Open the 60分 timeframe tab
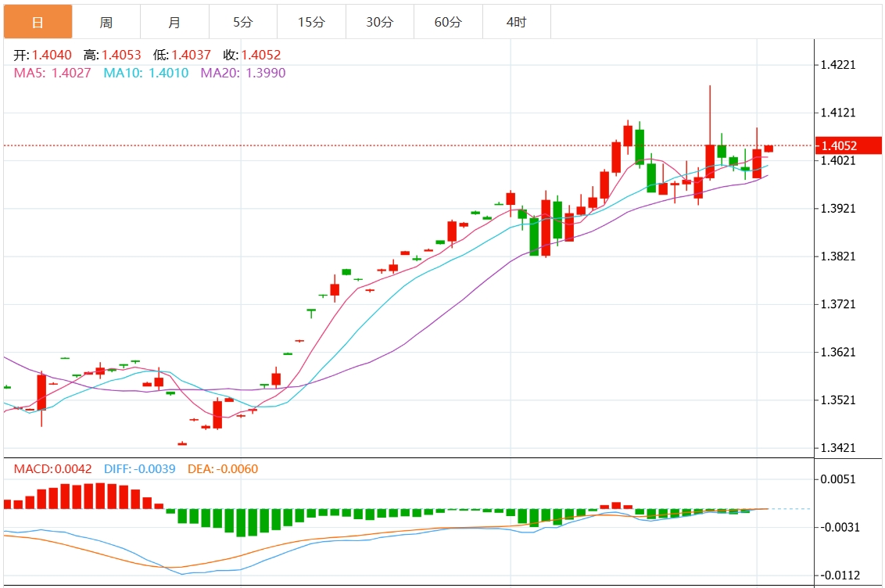Image resolution: width=885 pixels, height=588 pixels. (x=448, y=22)
